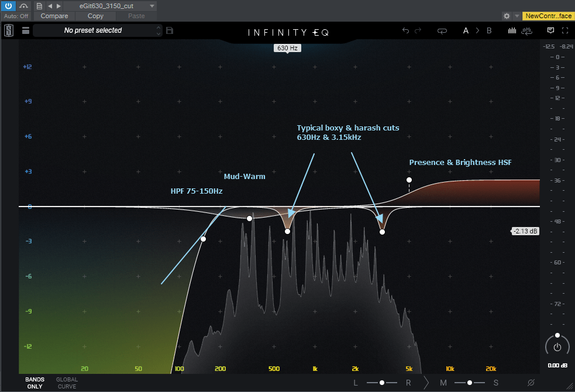Toggle the plugin power bypass button
This screenshot has height=392, width=575.
pos(8,6)
